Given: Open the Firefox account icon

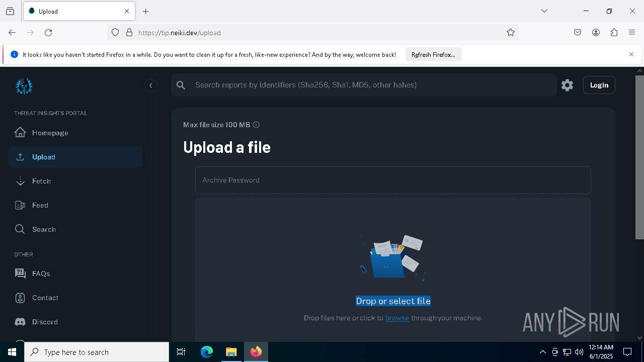Looking at the screenshot, I should pyautogui.click(x=596, y=32).
